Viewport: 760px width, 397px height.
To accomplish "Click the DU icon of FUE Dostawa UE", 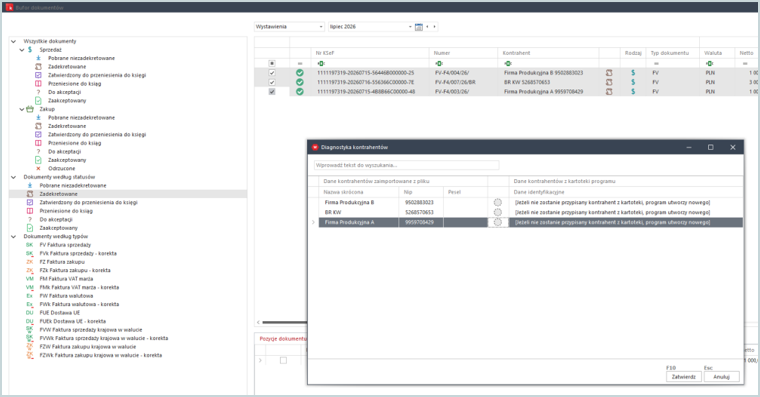I will (30, 313).
